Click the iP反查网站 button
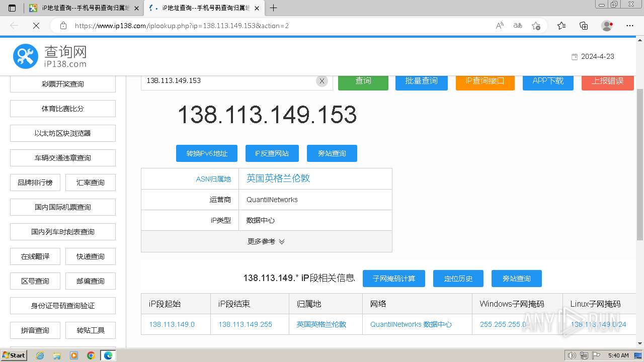Image resolution: width=644 pixels, height=362 pixels. [272, 153]
